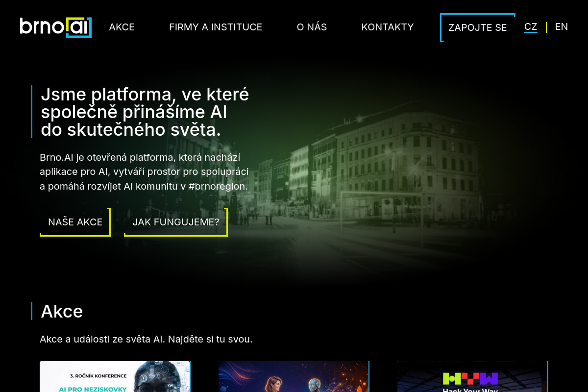
Task: Keep language set to CZ
Action: point(531,26)
